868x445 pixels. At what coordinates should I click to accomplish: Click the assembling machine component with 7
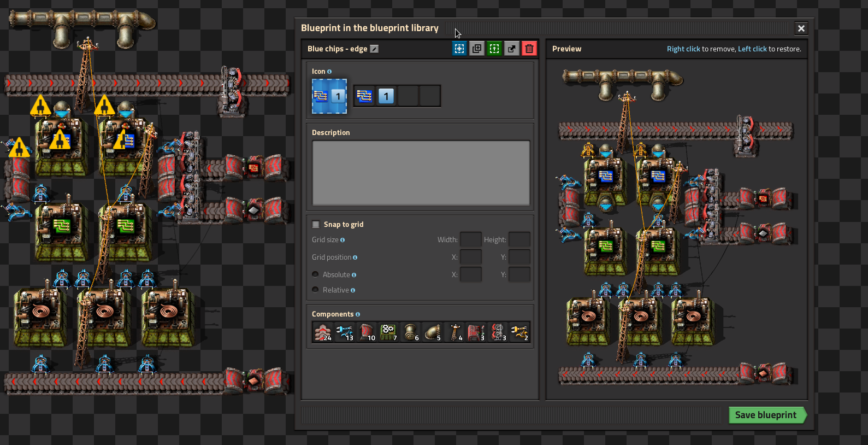(388, 332)
